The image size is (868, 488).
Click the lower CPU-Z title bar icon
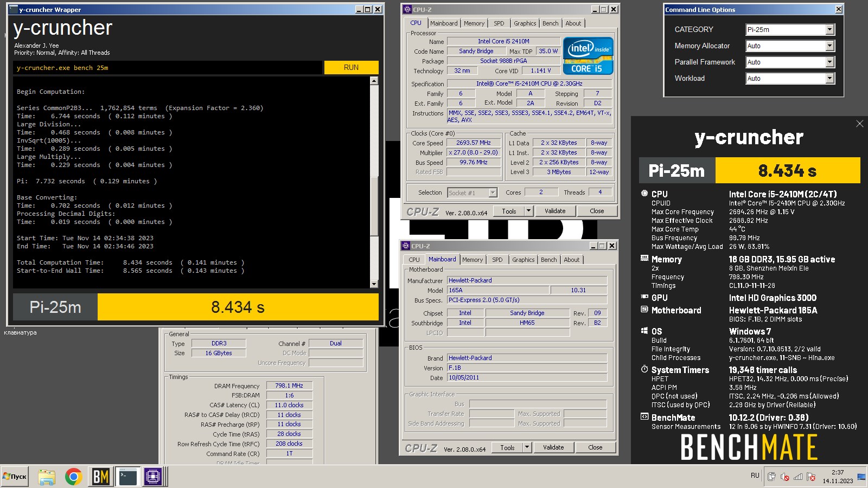405,246
